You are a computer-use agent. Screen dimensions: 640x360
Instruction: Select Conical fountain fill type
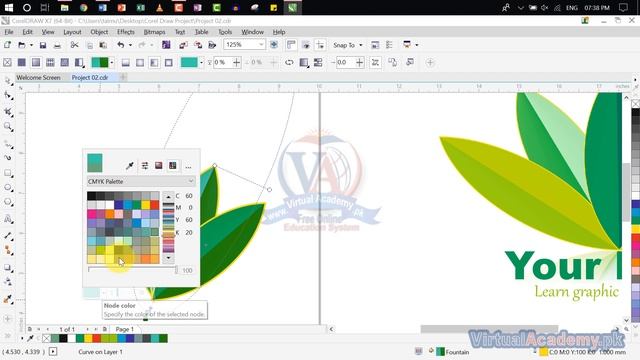tap(154, 62)
